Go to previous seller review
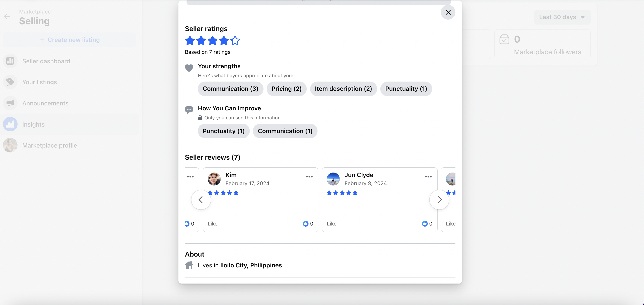Screen dimensions: 644x305 click(201, 200)
